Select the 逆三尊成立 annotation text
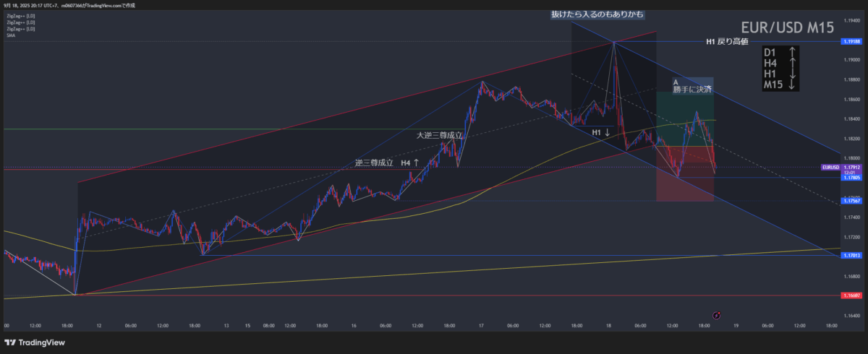This screenshot has height=354, width=868. 374,163
